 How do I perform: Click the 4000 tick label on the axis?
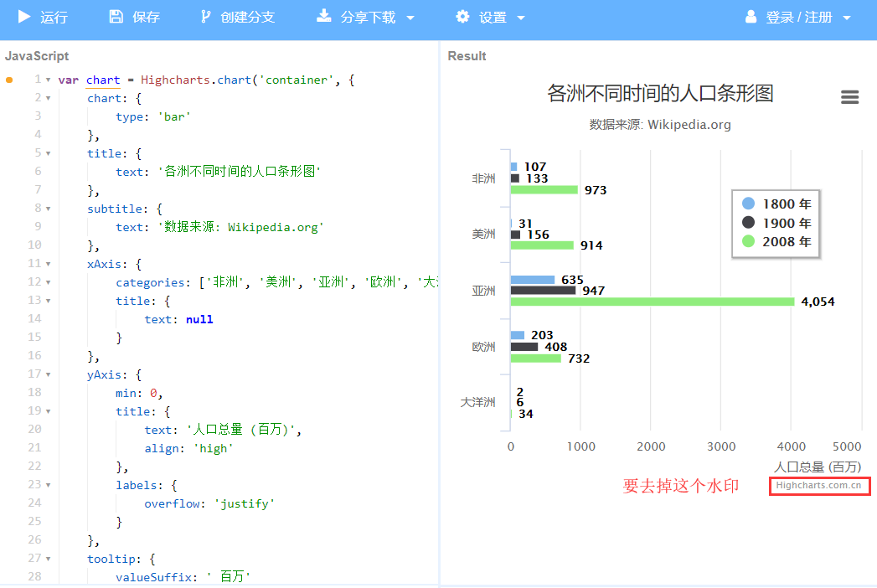tap(791, 446)
